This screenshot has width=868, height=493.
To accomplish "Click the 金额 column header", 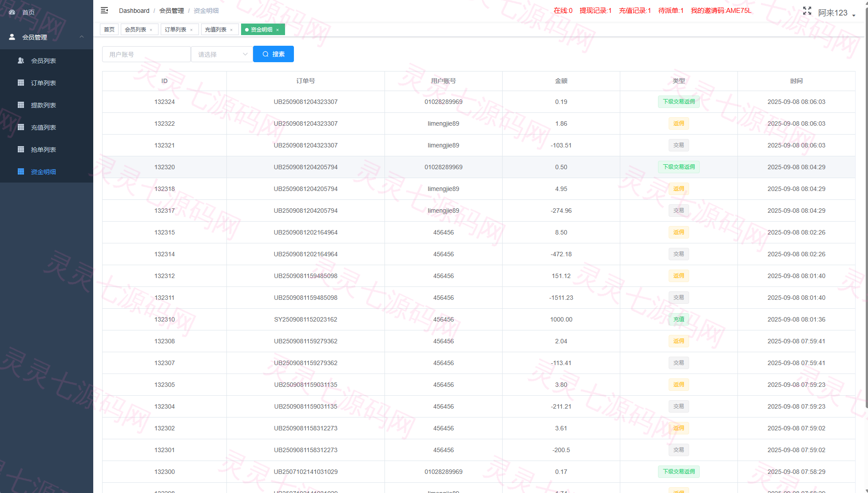I will point(561,81).
